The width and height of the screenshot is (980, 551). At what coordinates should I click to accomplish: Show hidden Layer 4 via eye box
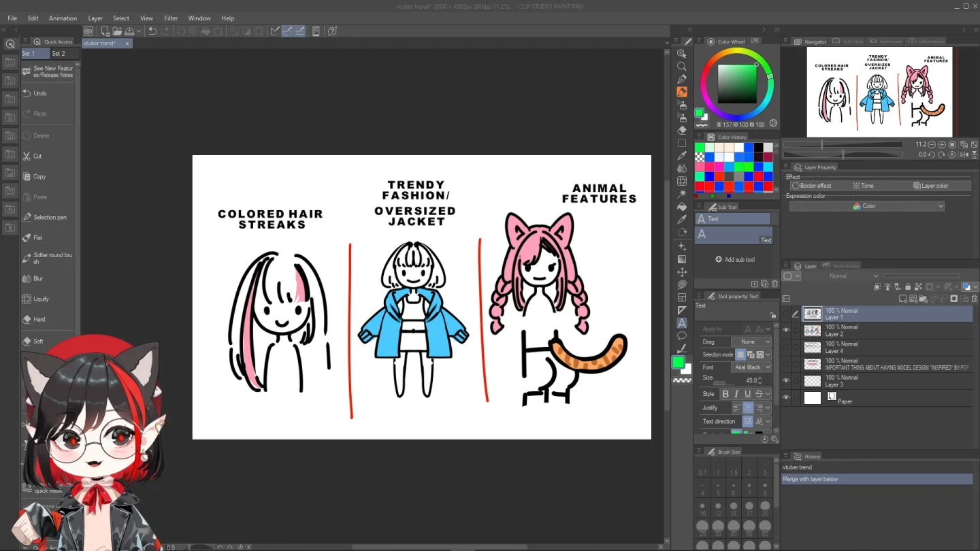786,348
